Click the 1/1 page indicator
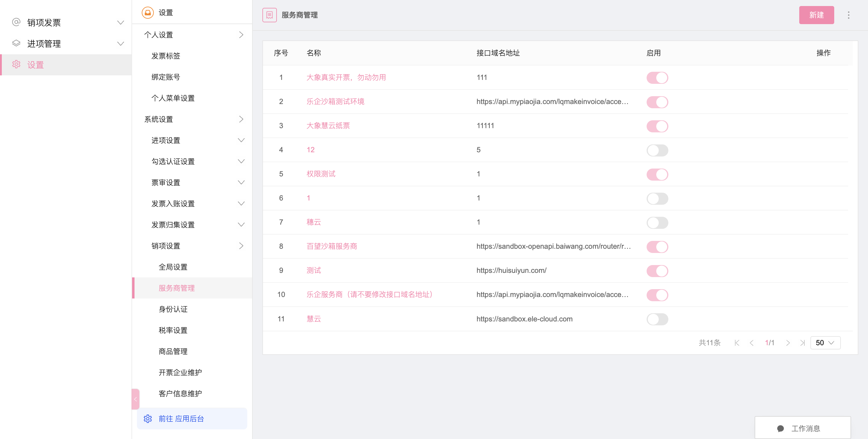The image size is (868, 439). (x=770, y=343)
